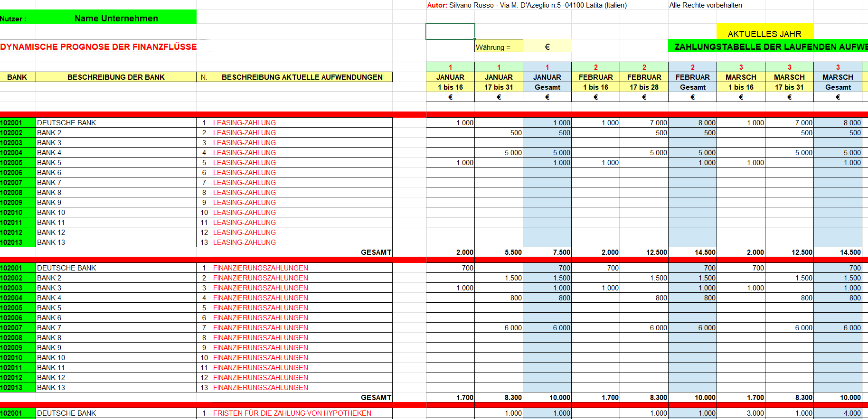The height and width of the screenshot is (419, 868).
Task: Click the FEBRUAR header above "1 bis 16"
Action: [595, 77]
